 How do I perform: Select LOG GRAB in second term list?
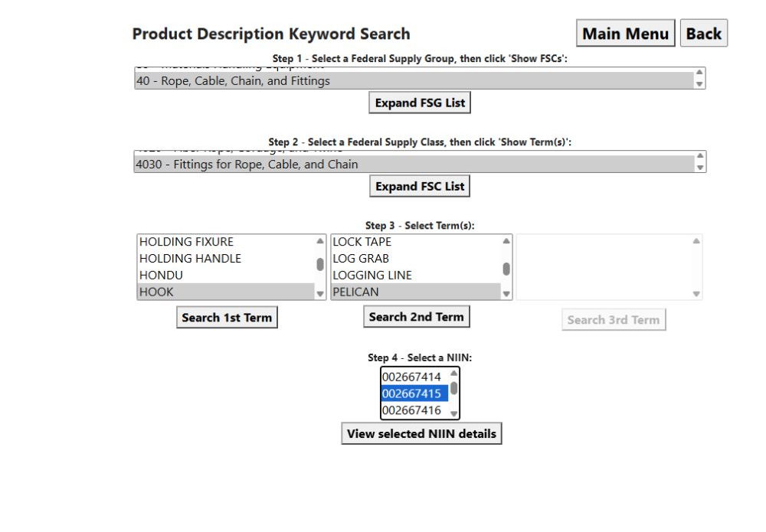click(416, 258)
